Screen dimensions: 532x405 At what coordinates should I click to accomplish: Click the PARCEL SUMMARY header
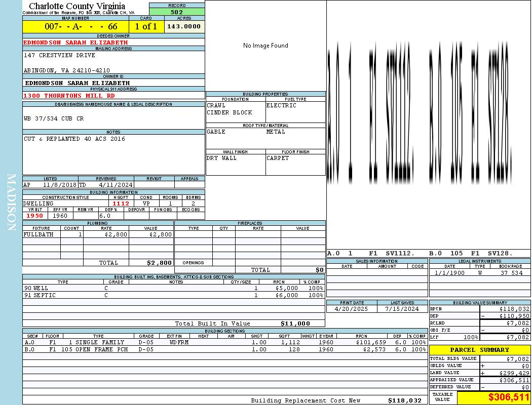[479, 350]
